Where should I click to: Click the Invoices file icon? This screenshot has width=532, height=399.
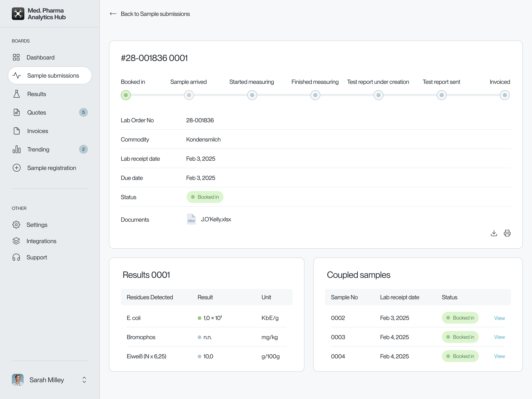pyautogui.click(x=16, y=131)
